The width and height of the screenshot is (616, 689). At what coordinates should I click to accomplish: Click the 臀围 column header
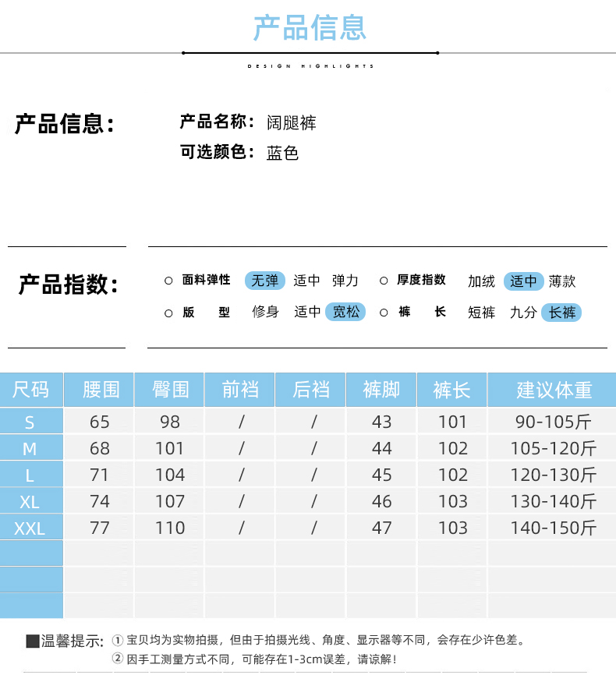click(171, 390)
